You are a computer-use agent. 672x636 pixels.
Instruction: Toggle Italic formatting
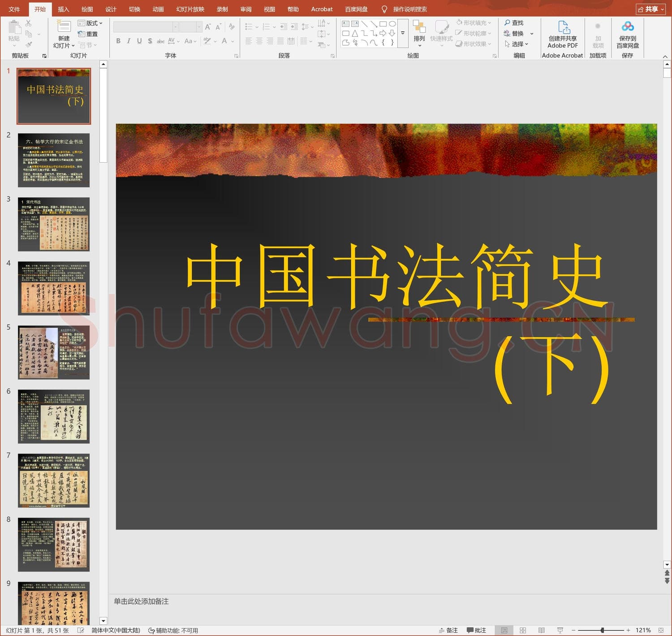click(129, 41)
